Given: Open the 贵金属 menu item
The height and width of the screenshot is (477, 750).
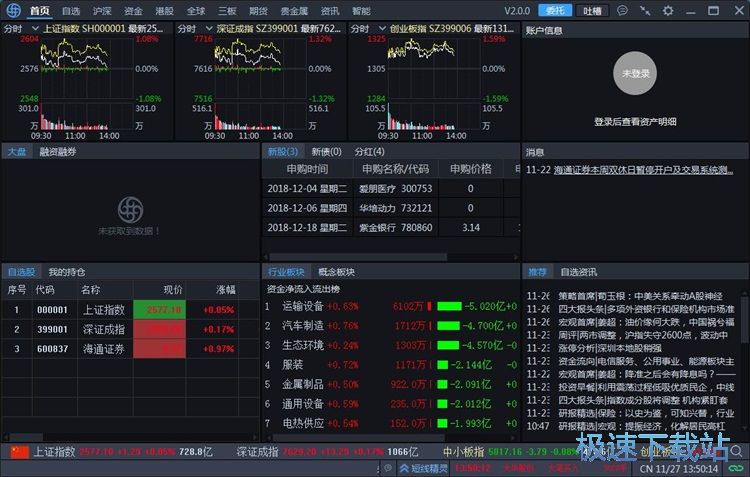Looking at the screenshot, I should click(294, 11).
